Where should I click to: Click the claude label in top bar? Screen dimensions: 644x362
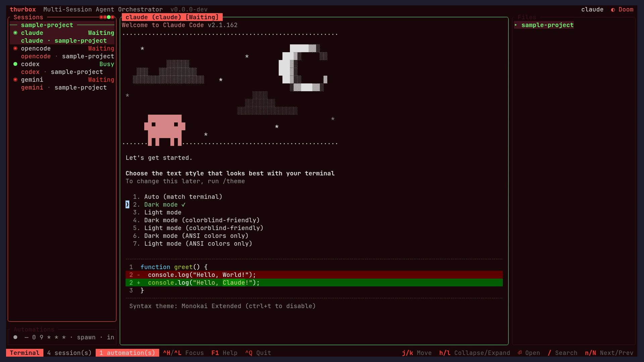(x=592, y=9)
